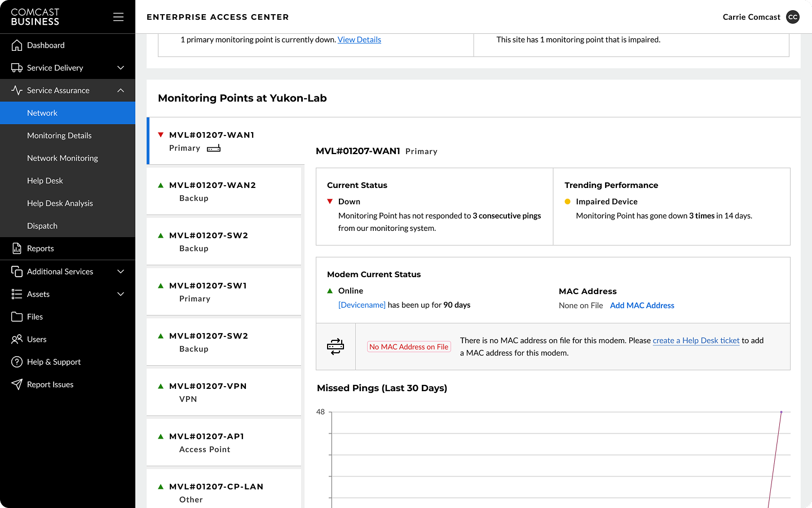
Task: Click the Service Delivery truck icon
Action: click(x=17, y=68)
